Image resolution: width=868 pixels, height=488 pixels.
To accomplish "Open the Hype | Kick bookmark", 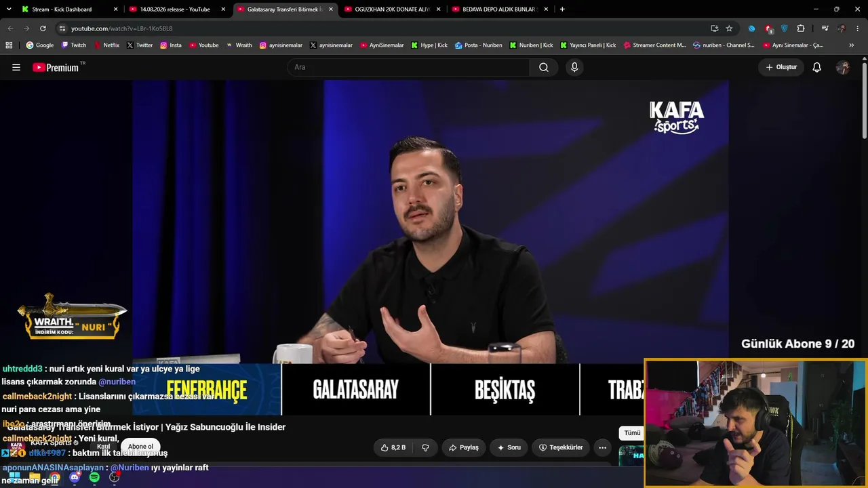I will [429, 45].
